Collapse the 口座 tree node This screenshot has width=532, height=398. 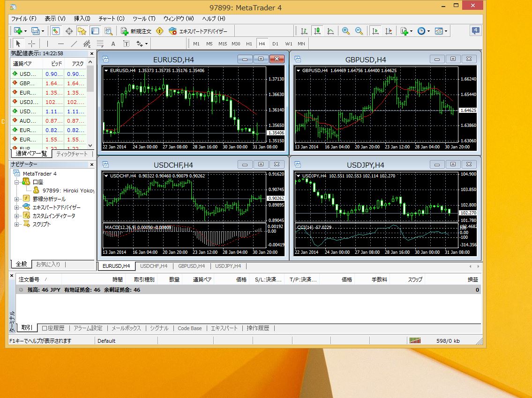click(x=16, y=182)
